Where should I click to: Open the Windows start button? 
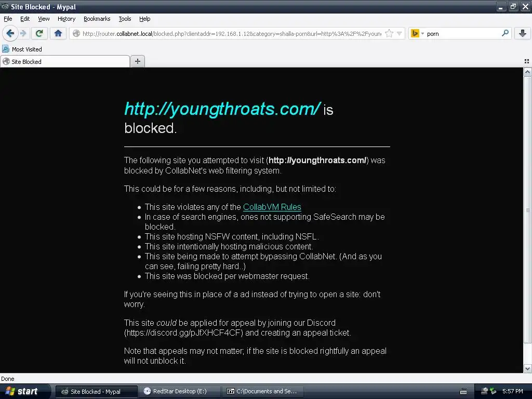pos(24,391)
